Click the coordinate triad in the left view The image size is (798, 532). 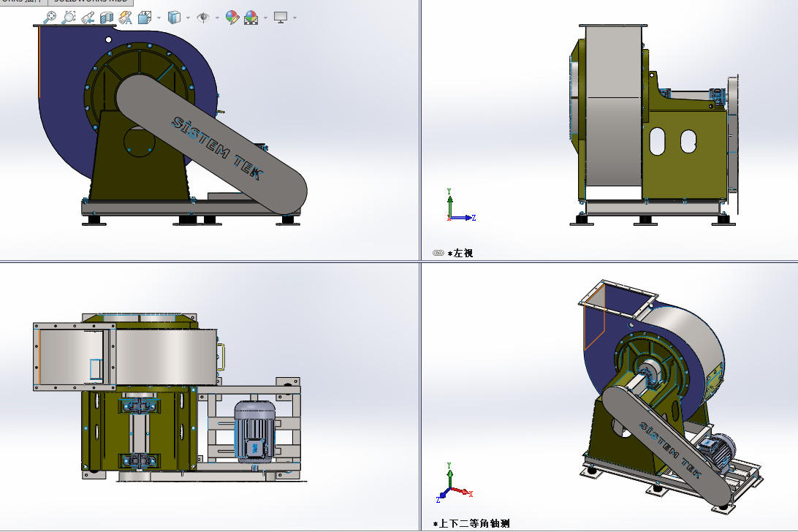[460, 205]
